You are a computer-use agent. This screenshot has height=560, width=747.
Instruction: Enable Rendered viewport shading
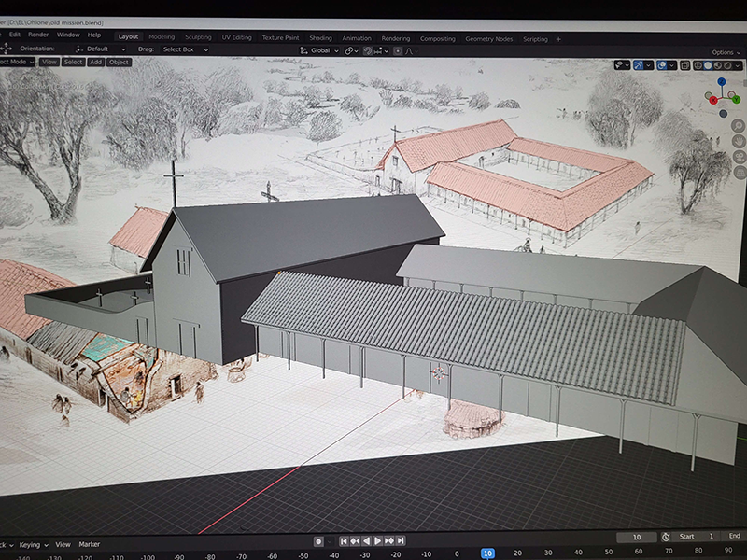727,64
